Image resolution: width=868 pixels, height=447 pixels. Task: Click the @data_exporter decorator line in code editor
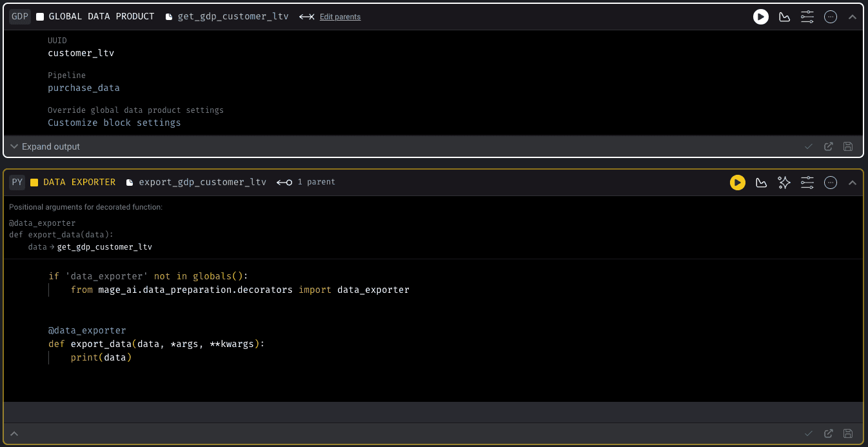coord(87,330)
